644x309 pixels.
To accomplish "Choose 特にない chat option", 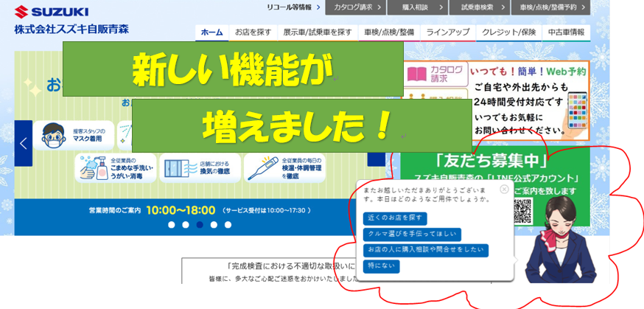I will pyautogui.click(x=381, y=266).
